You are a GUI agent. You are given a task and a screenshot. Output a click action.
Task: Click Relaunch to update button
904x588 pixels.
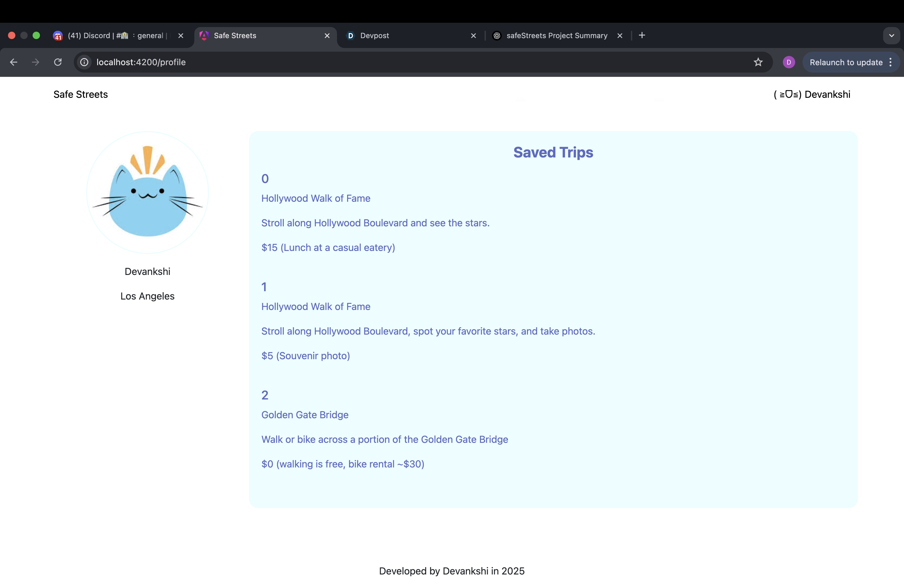[846, 62]
